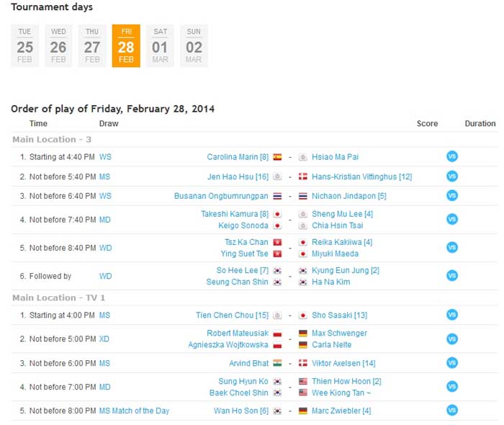The height and width of the screenshot is (425, 504).
Task: Click VS icon for Carolina Marin match
Action: click(452, 156)
